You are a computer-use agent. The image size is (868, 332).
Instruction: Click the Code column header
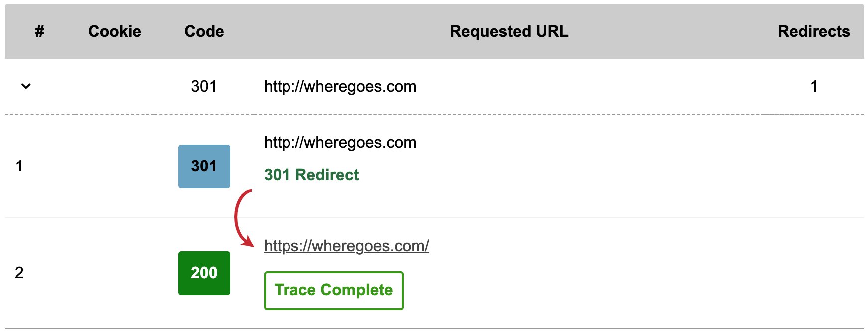204,31
